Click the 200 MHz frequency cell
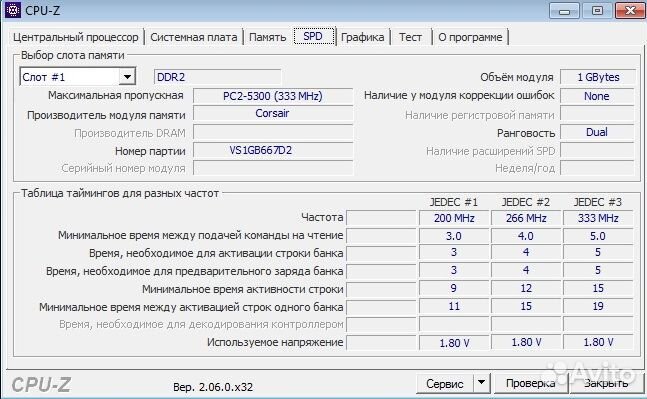 click(454, 218)
